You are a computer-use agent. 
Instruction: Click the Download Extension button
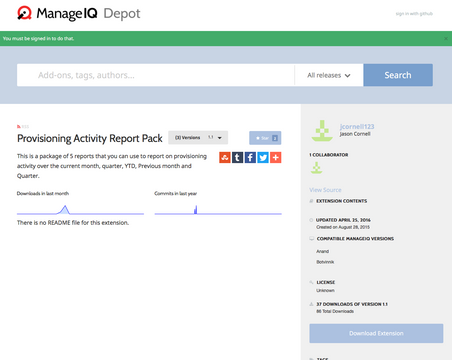(376, 333)
